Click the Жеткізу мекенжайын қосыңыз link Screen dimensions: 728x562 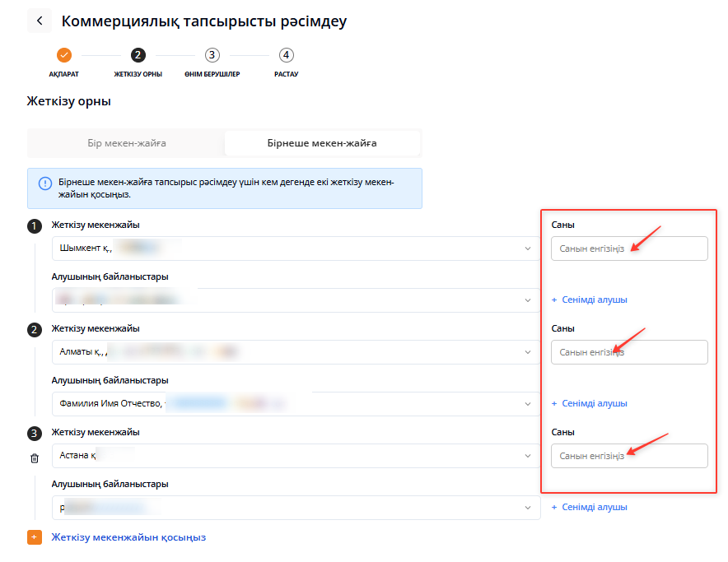pos(128,537)
